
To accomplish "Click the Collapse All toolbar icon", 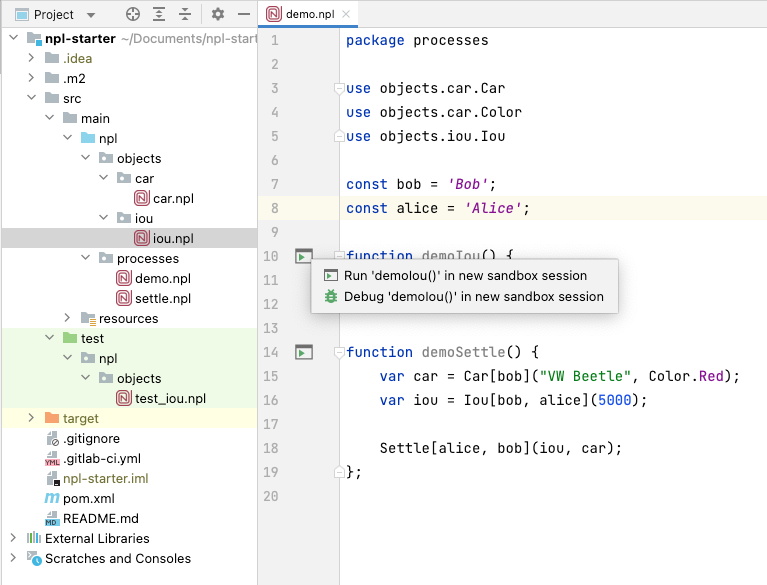I will (185, 15).
